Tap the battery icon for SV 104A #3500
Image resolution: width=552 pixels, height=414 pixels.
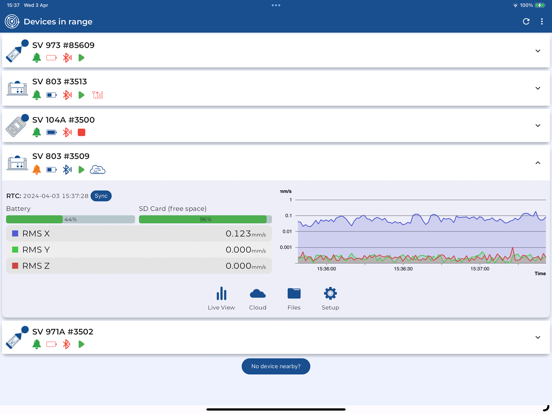click(x=51, y=132)
